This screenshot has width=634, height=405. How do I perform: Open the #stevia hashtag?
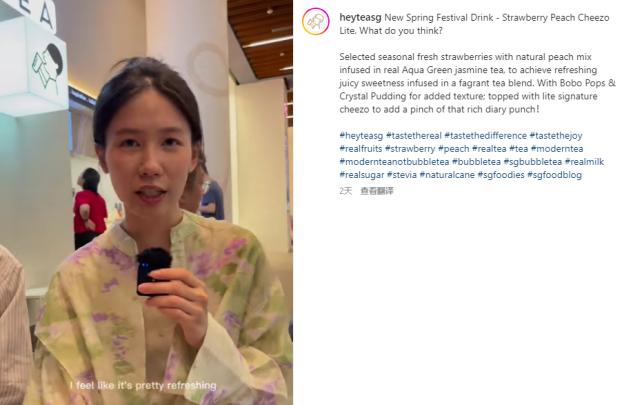[402, 175]
